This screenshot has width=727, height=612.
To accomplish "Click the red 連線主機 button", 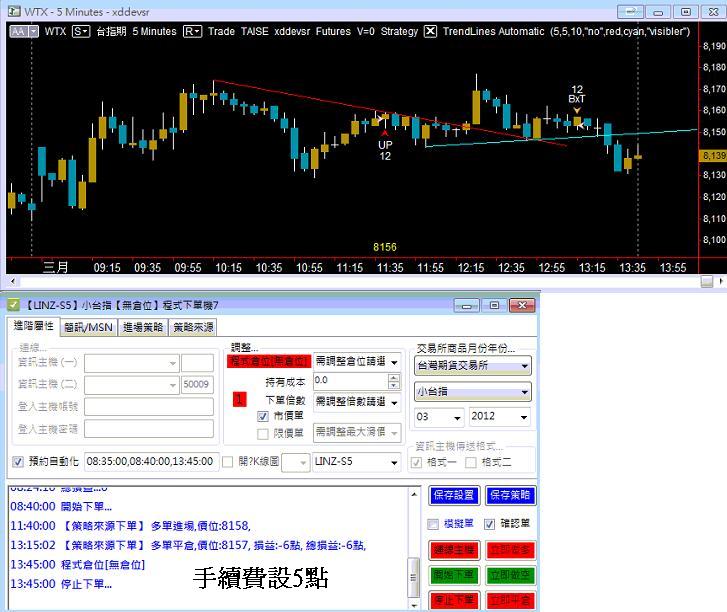I will tap(454, 550).
